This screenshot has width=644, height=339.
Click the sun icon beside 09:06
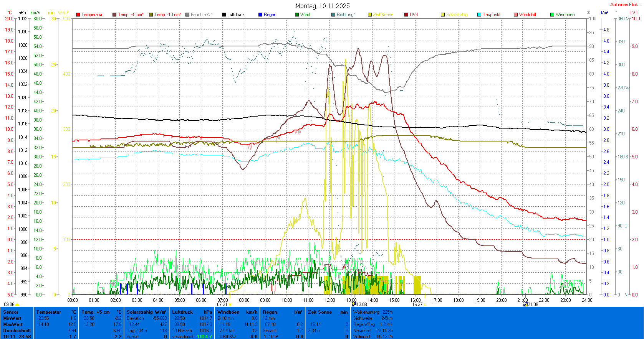click(17, 304)
